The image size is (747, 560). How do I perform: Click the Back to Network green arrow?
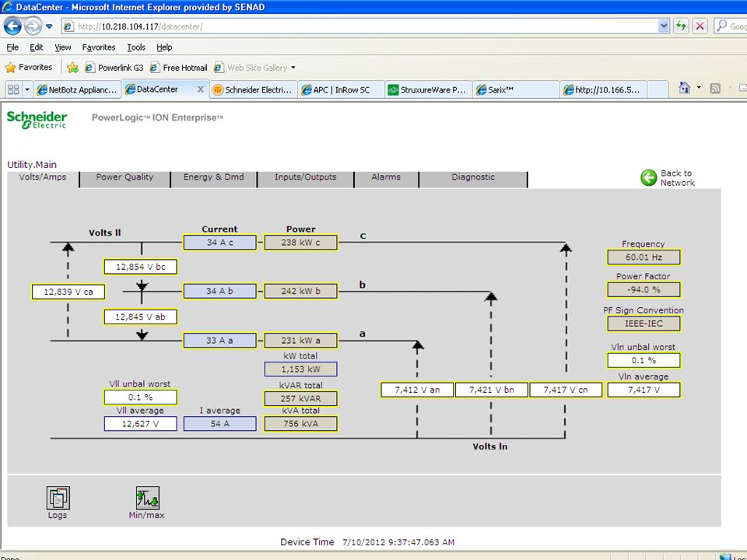tap(648, 177)
